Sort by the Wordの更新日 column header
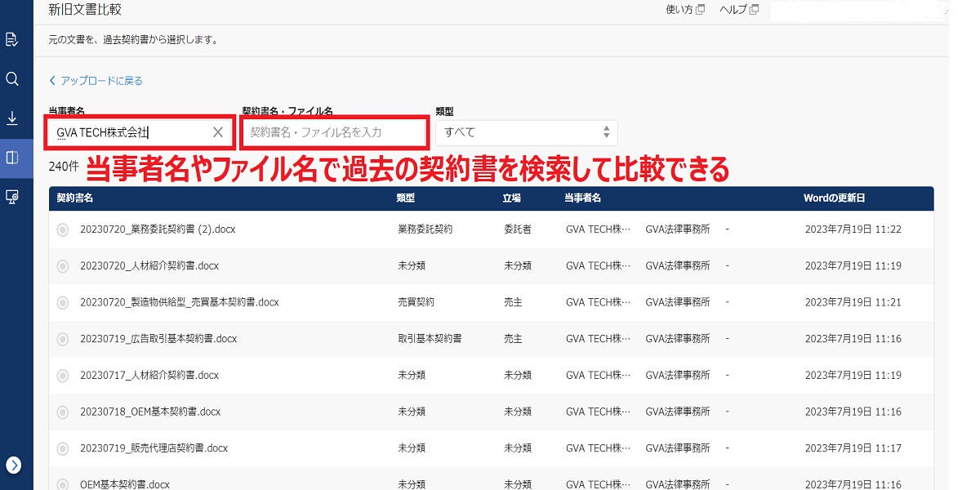 [834, 198]
